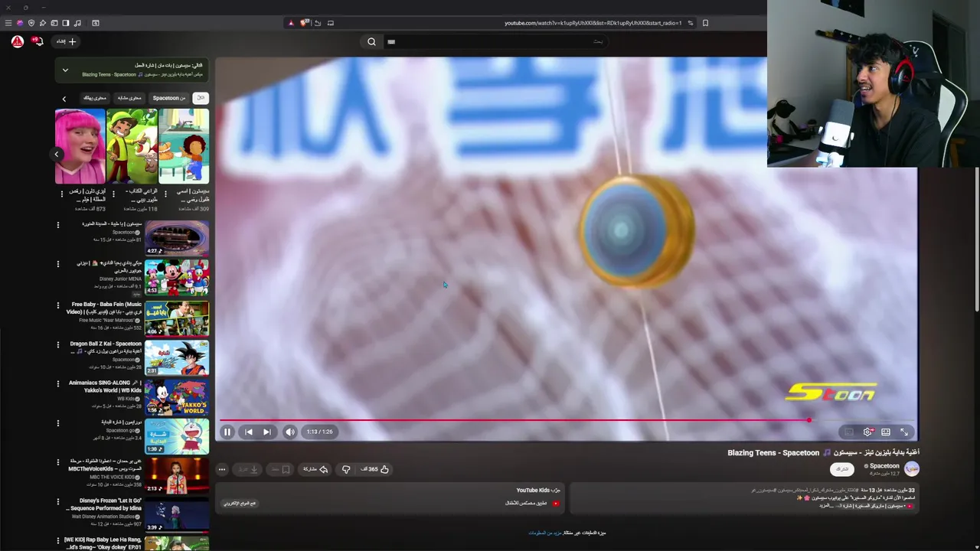The width and height of the screenshot is (980, 551).
Task: Click the browser address bar URL
Action: click(x=593, y=23)
